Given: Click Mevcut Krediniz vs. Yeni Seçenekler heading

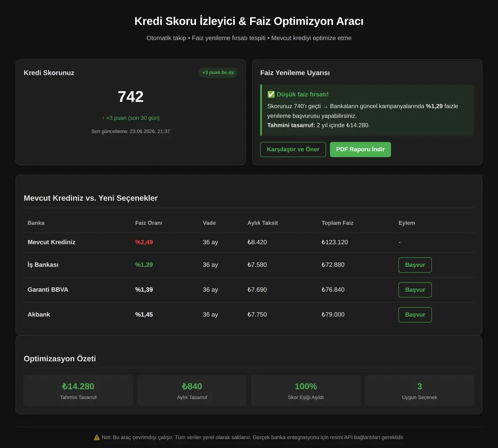Looking at the screenshot, I should point(90,198).
